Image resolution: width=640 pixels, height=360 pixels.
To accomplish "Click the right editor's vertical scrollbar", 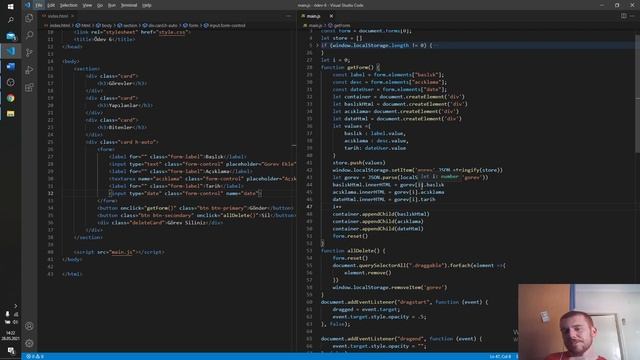I will [638, 94].
